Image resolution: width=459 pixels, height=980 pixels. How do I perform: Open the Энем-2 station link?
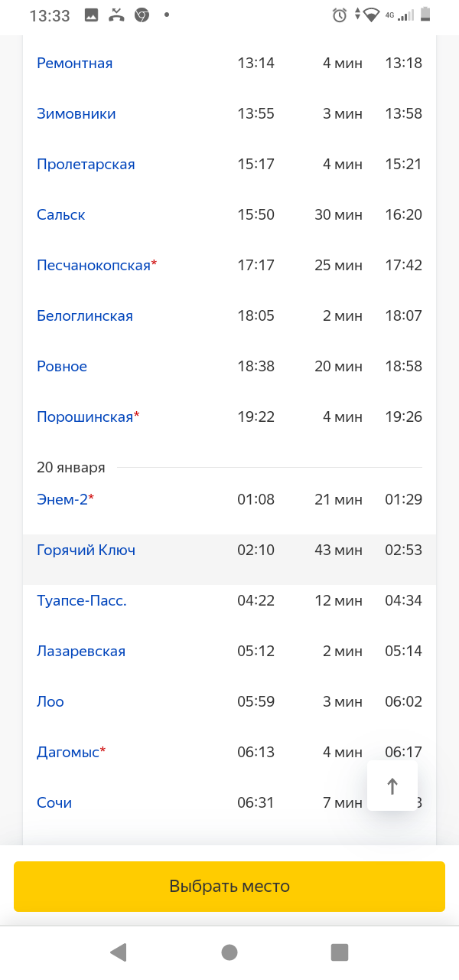pos(62,500)
